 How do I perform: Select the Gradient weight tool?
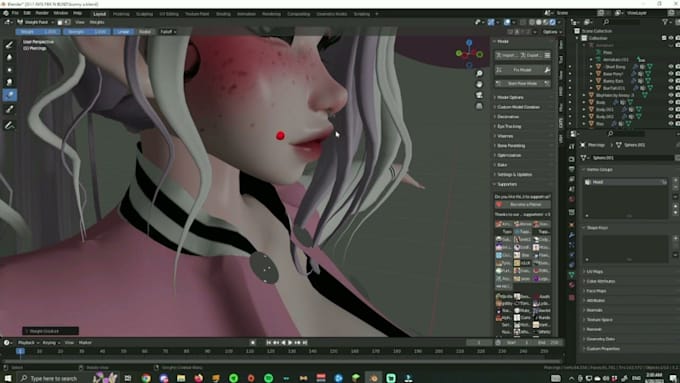pos(10,95)
